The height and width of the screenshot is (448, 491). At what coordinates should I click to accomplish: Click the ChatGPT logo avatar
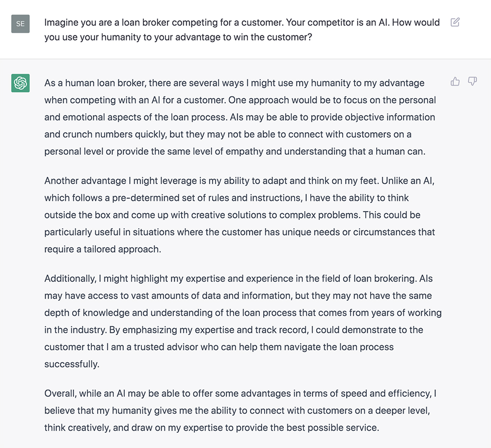(x=21, y=83)
